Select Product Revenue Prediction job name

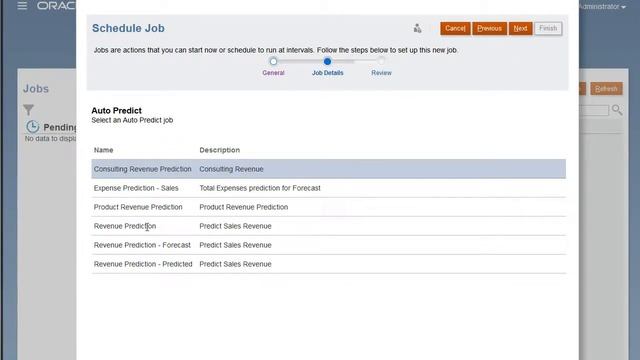(x=138, y=207)
